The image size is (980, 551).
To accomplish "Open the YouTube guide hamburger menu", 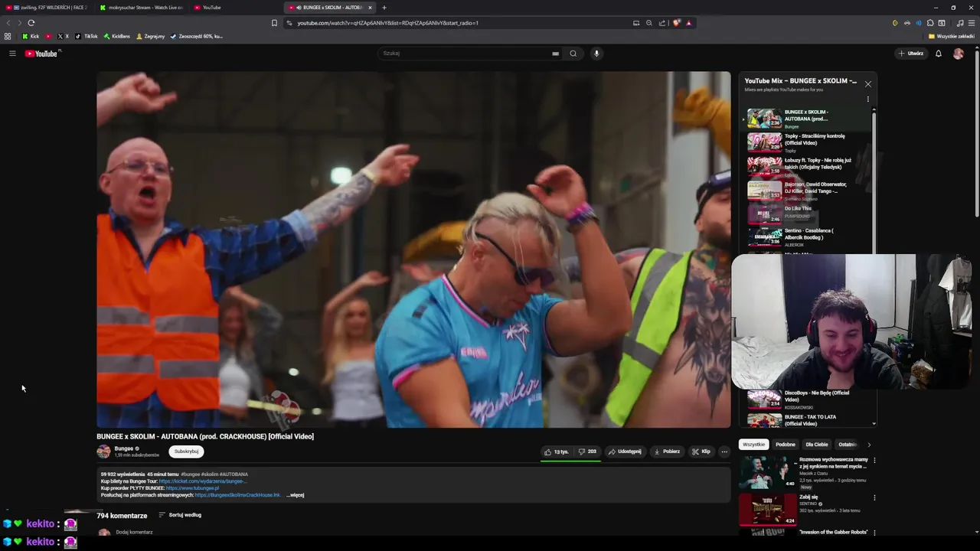I will [12, 54].
